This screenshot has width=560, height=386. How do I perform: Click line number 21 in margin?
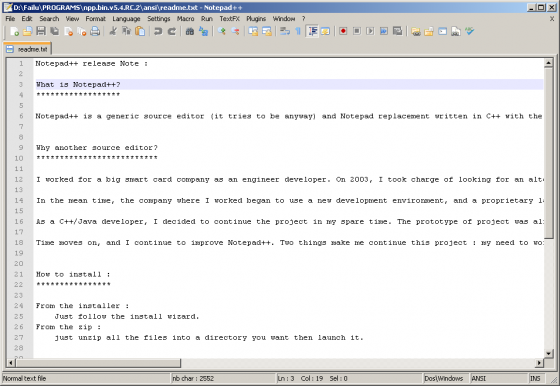click(x=19, y=274)
